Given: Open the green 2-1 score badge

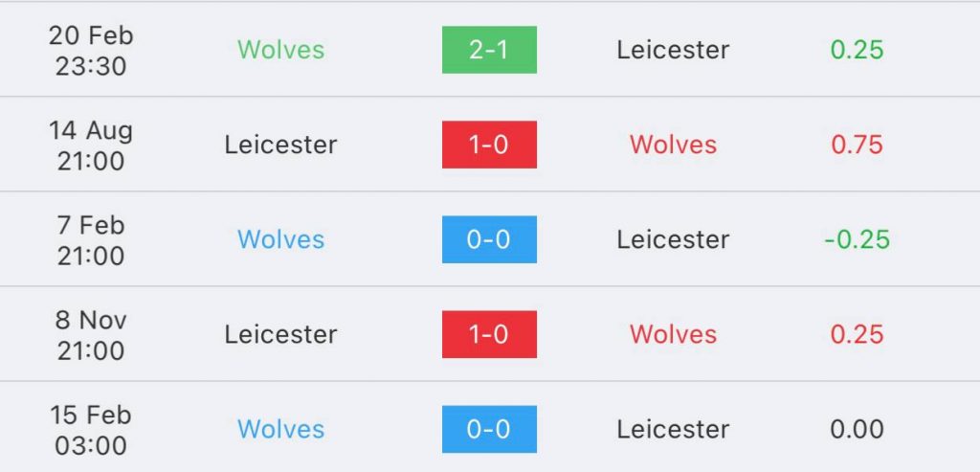Looking at the screenshot, I should 489,50.
